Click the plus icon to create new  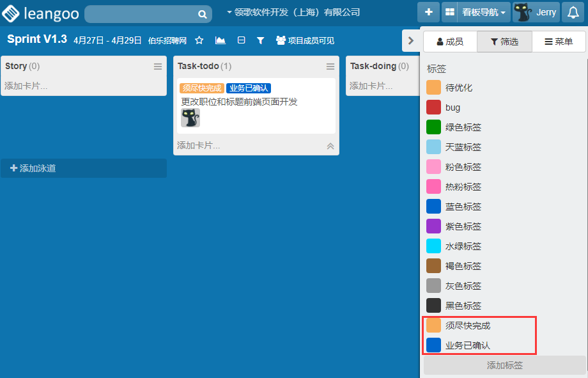(x=428, y=12)
